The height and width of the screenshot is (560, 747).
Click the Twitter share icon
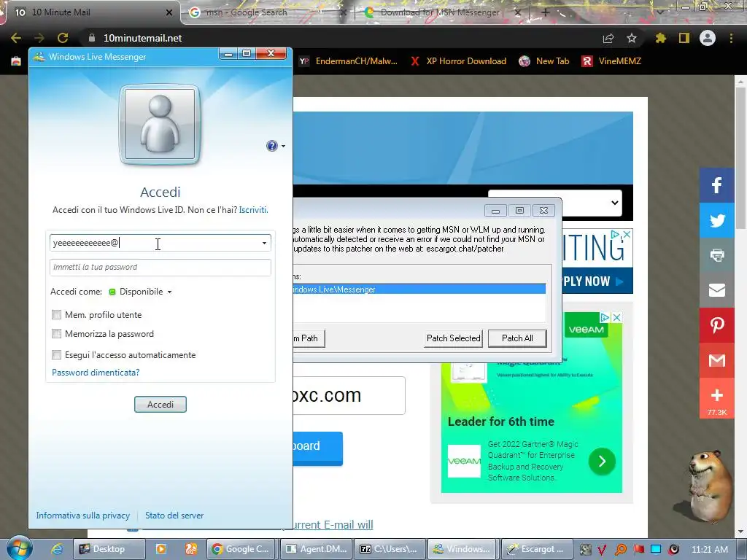(x=716, y=220)
